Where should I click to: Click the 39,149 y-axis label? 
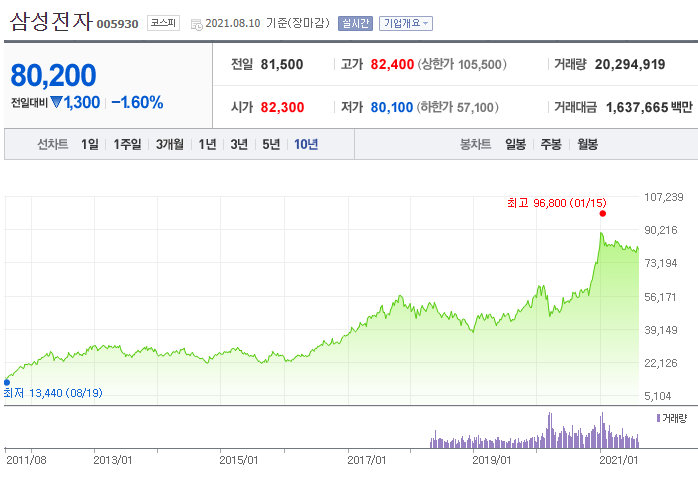pos(661,330)
